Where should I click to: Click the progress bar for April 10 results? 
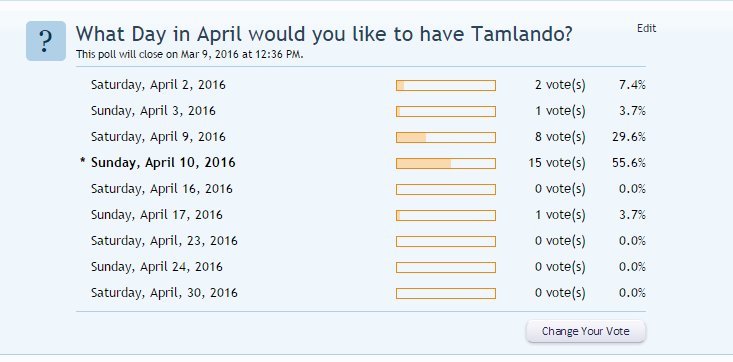[x=446, y=163]
